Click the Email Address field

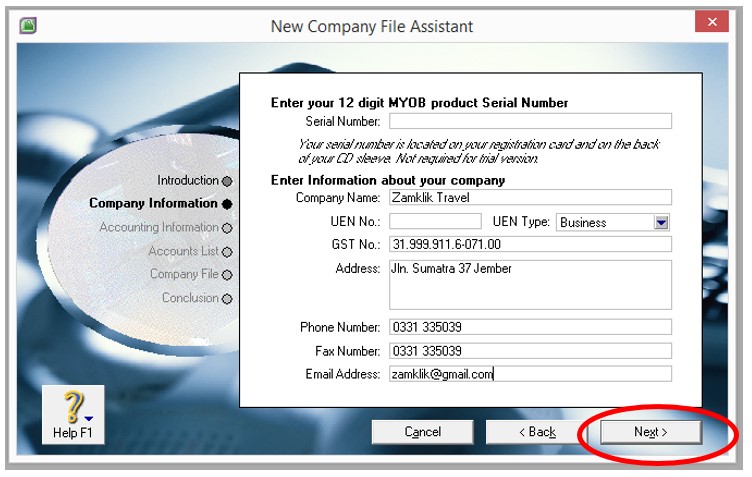click(530, 374)
